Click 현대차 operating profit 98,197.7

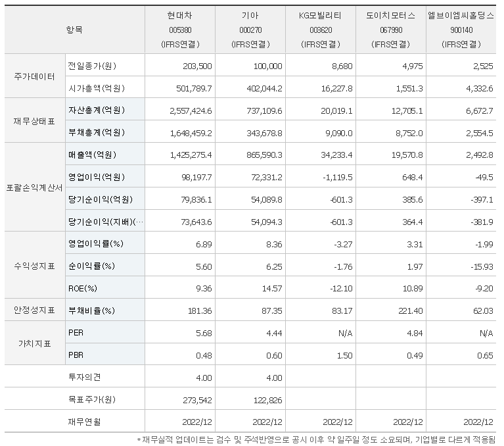click(x=196, y=178)
